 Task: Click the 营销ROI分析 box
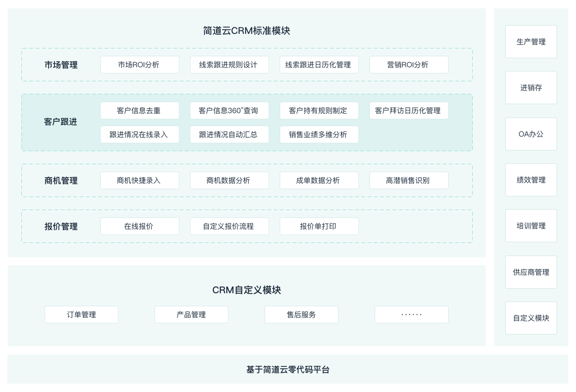coord(409,65)
